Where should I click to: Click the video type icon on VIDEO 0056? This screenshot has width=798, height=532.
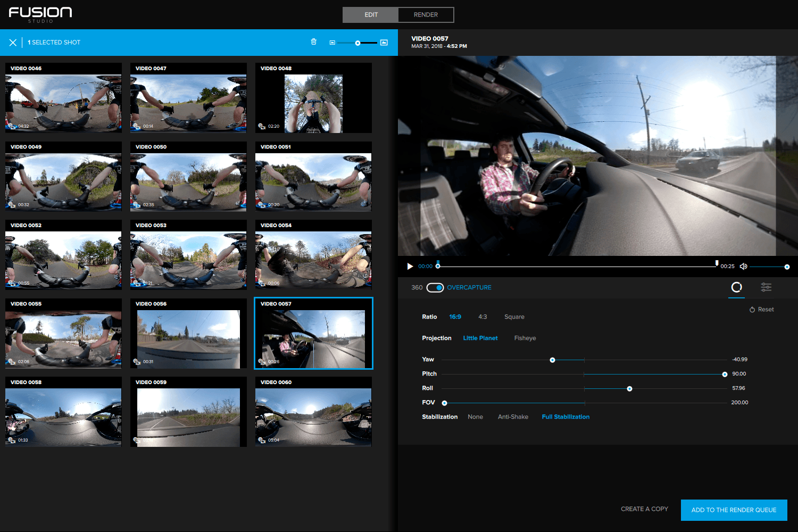click(x=137, y=362)
